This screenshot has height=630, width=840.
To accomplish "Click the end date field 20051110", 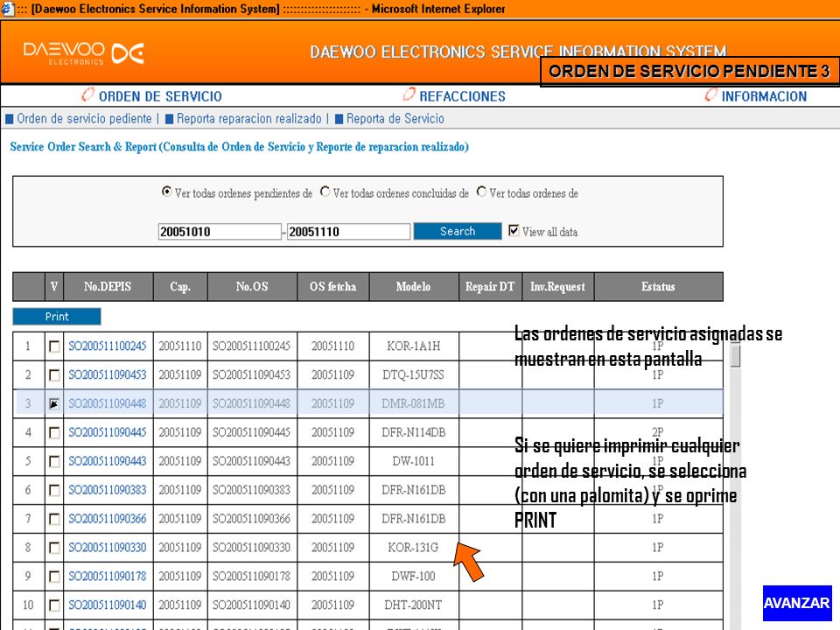I will (x=349, y=231).
